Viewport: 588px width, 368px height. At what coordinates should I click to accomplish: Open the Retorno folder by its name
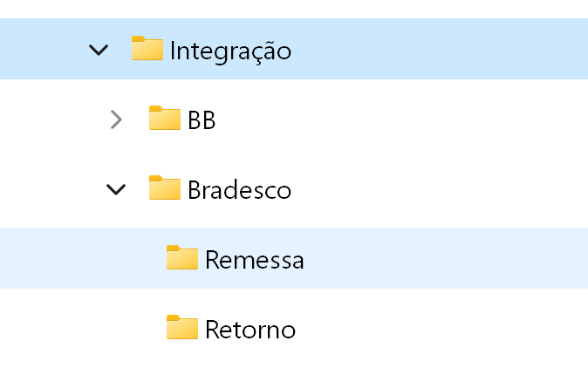pyautogui.click(x=250, y=330)
